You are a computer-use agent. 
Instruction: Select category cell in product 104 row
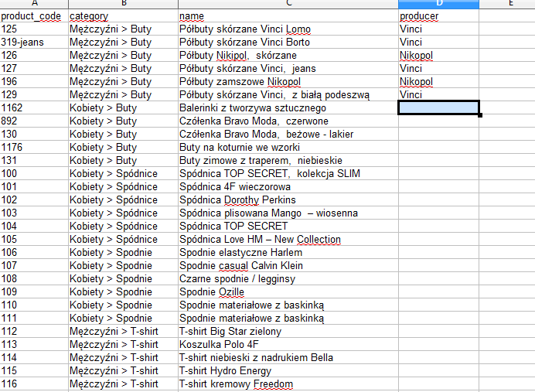click(123, 227)
